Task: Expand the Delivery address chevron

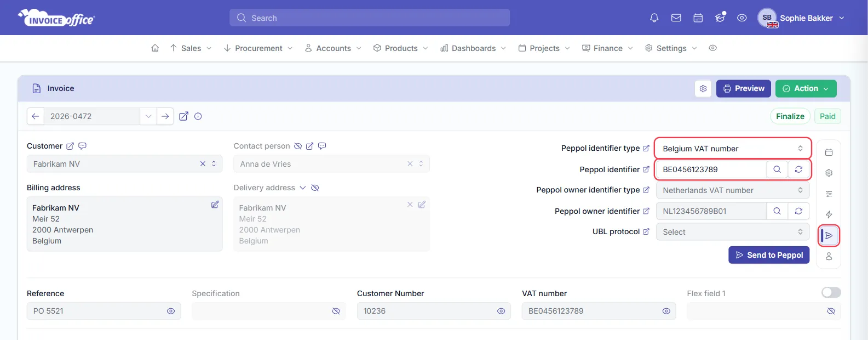Action: tap(302, 188)
